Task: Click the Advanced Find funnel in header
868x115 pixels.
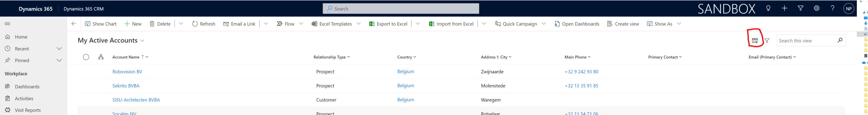Action: (x=800, y=8)
